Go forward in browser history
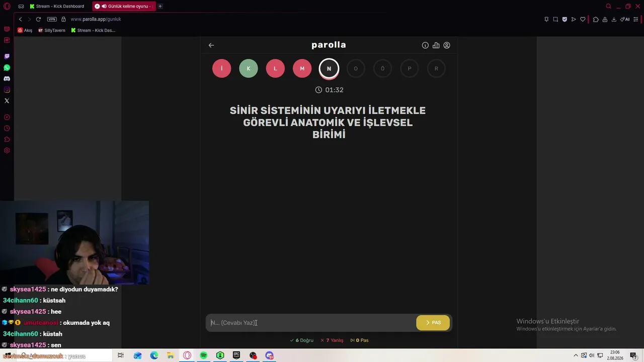The height and width of the screenshot is (362, 644). 29,19
